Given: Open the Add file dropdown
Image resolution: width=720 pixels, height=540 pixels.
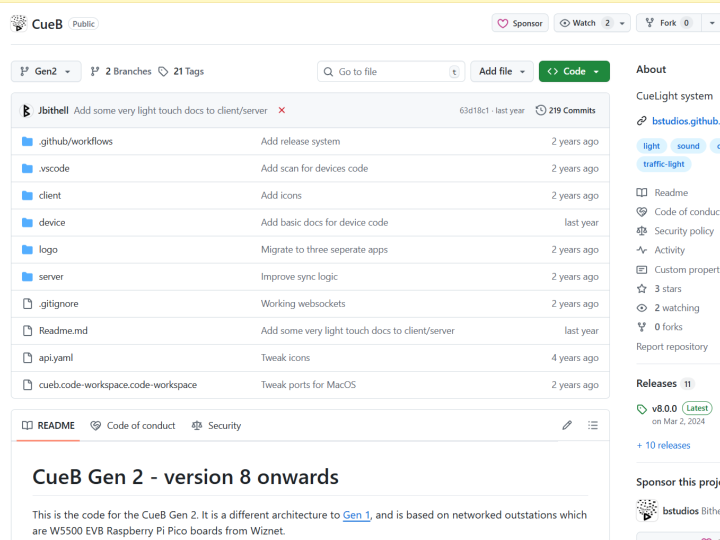Looking at the screenshot, I should tap(502, 71).
